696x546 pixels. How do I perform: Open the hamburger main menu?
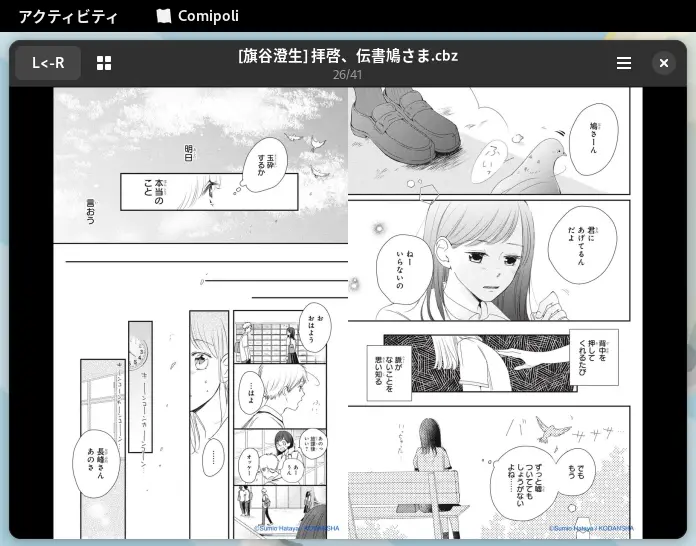[x=624, y=63]
